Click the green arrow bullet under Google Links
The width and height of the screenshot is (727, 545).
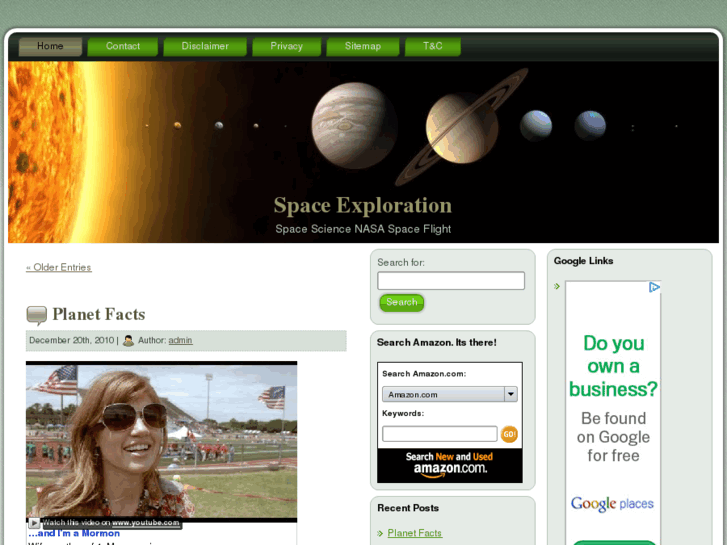tap(557, 286)
